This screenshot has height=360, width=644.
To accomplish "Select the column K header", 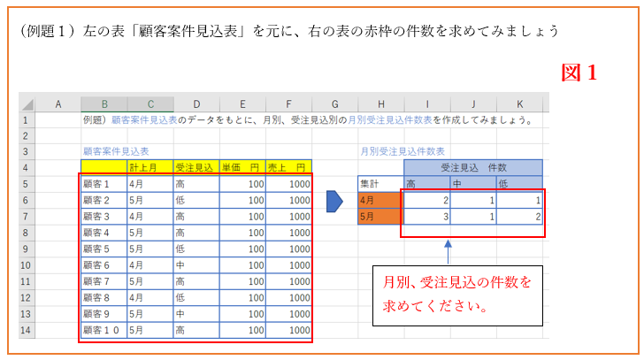I will coord(520,104).
